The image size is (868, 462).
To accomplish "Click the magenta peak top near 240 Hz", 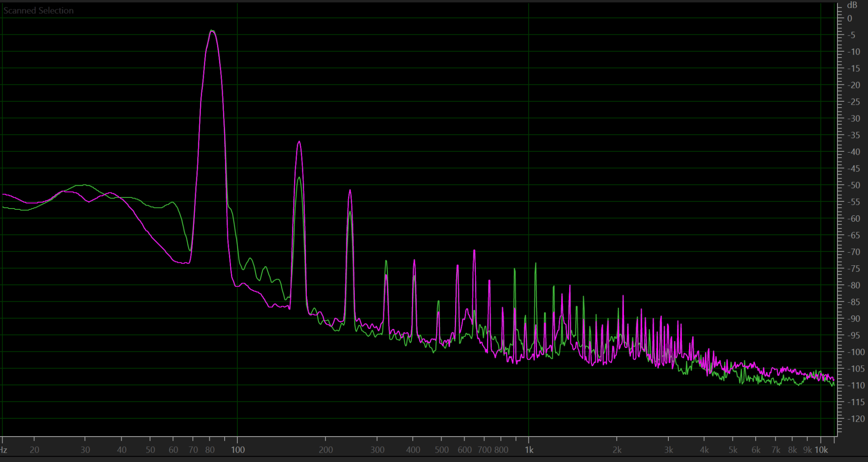I will coord(350,191).
